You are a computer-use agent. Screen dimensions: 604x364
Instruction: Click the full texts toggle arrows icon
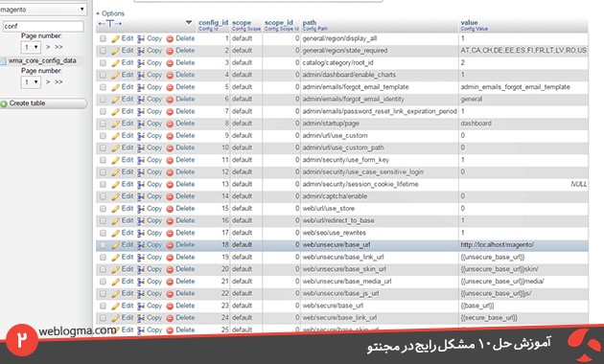[110, 24]
